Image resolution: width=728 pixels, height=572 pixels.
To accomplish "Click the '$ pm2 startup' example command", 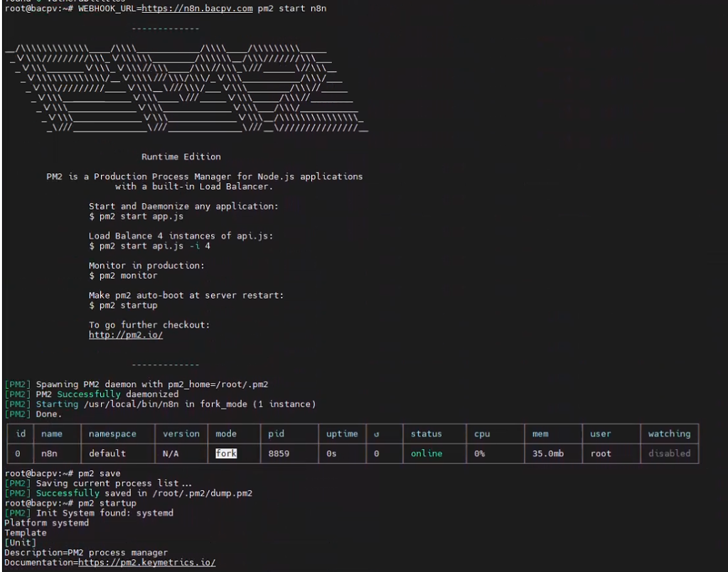I will [x=123, y=306].
